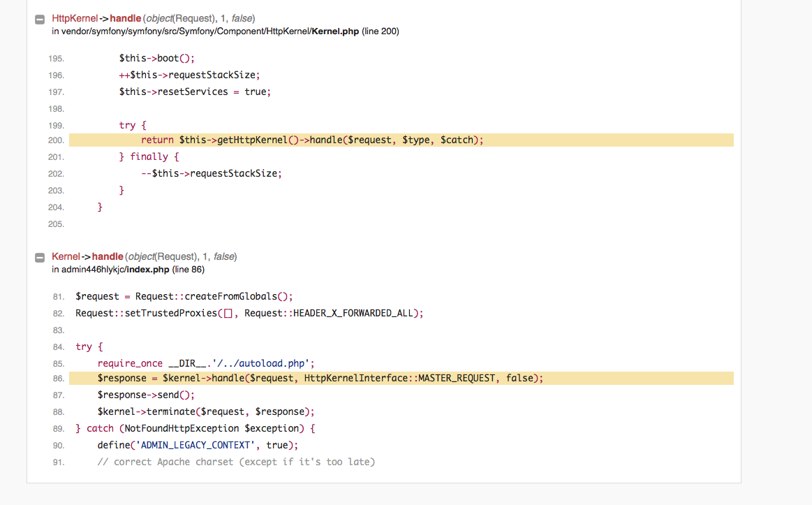Click the catch NotFoundHttpException line
The height and width of the screenshot is (505, 812).
coord(195,428)
